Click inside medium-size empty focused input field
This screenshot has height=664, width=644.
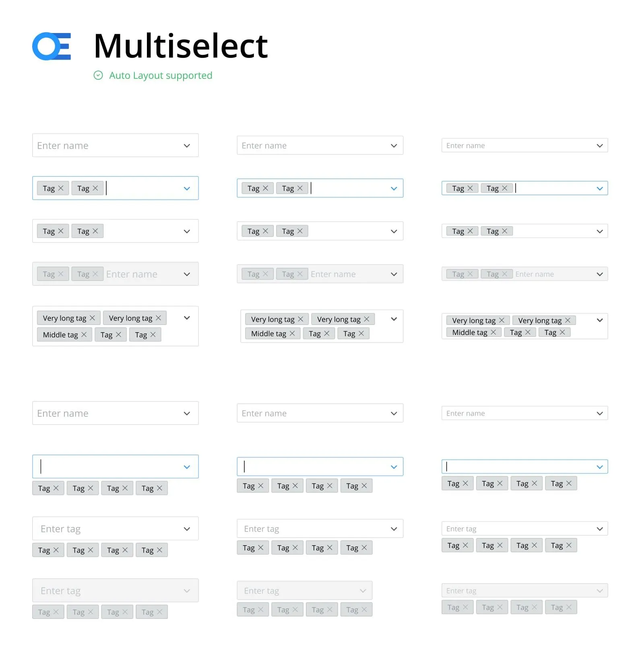pyautogui.click(x=314, y=467)
